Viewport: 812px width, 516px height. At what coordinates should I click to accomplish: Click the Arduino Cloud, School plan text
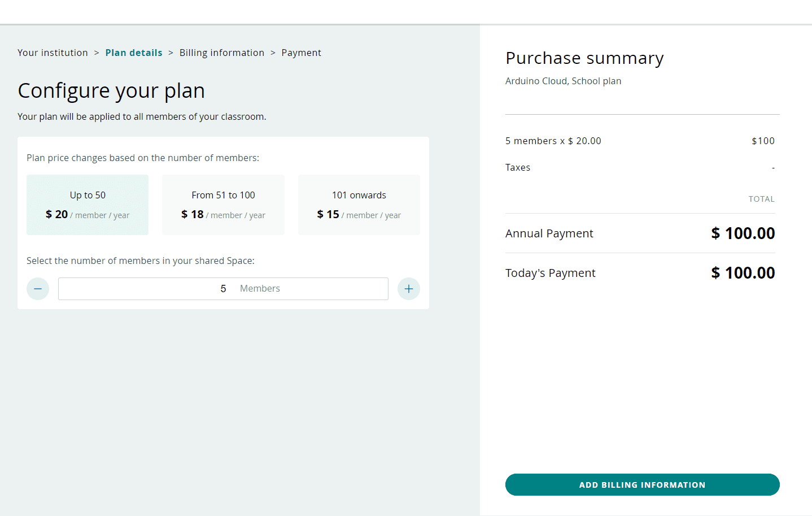pyautogui.click(x=563, y=81)
